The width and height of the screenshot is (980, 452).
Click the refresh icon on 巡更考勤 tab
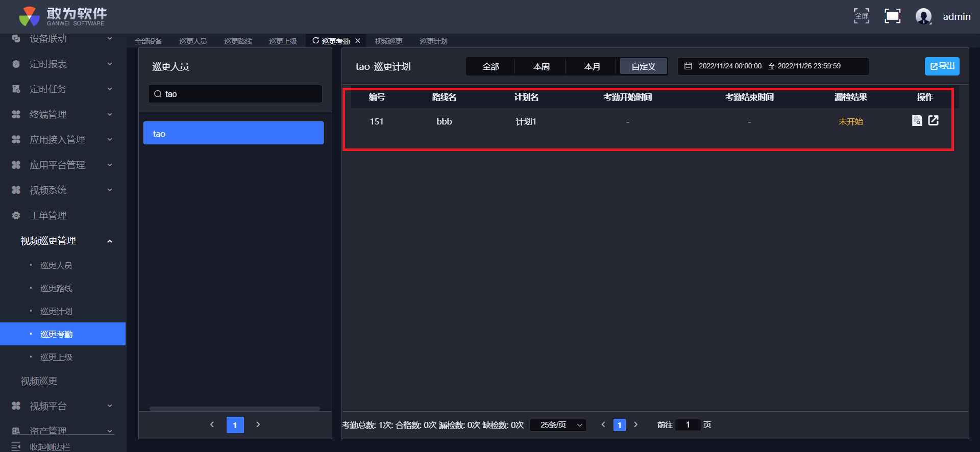click(315, 41)
